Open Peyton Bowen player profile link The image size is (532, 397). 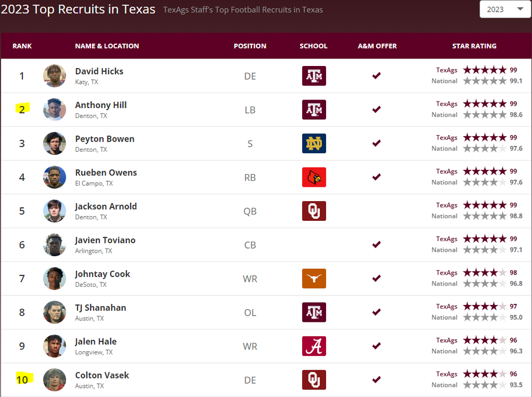tap(105, 139)
